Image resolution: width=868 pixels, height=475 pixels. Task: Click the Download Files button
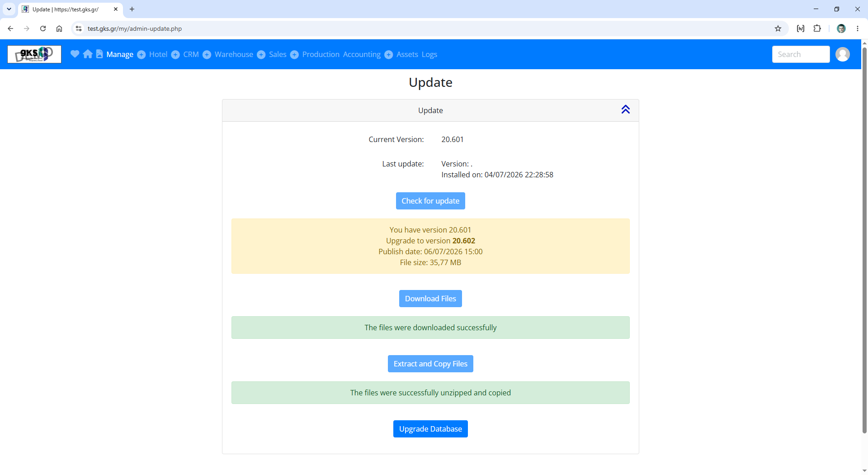pyautogui.click(x=430, y=299)
